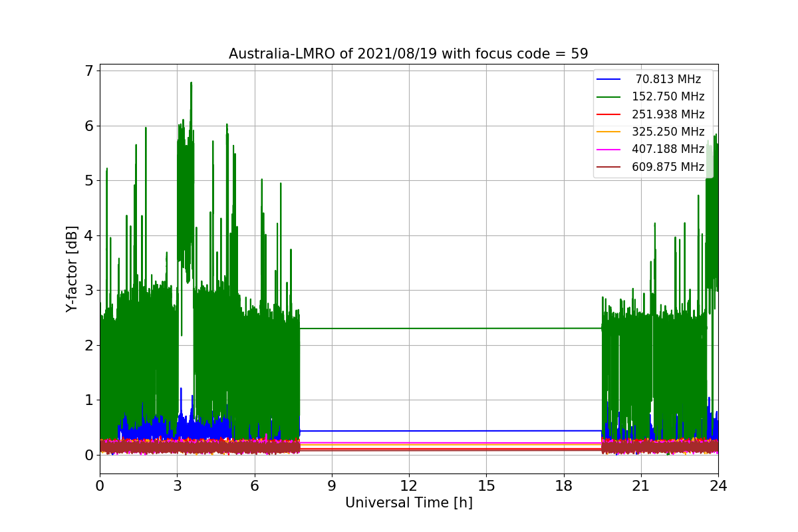Click x-axis tick label 0
This screenshot has height=532, width=798.
[x=100, y=485]
